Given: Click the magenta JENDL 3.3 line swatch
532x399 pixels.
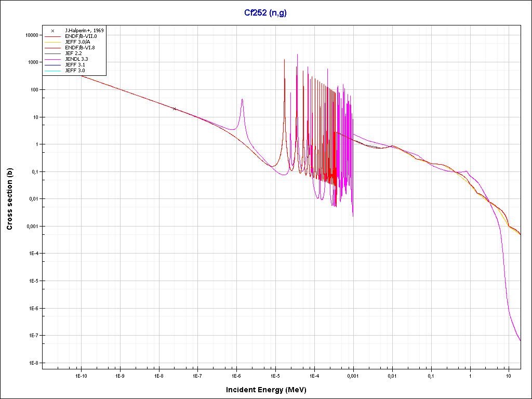Looking at the screenshot, I should [x=52, y=59].
